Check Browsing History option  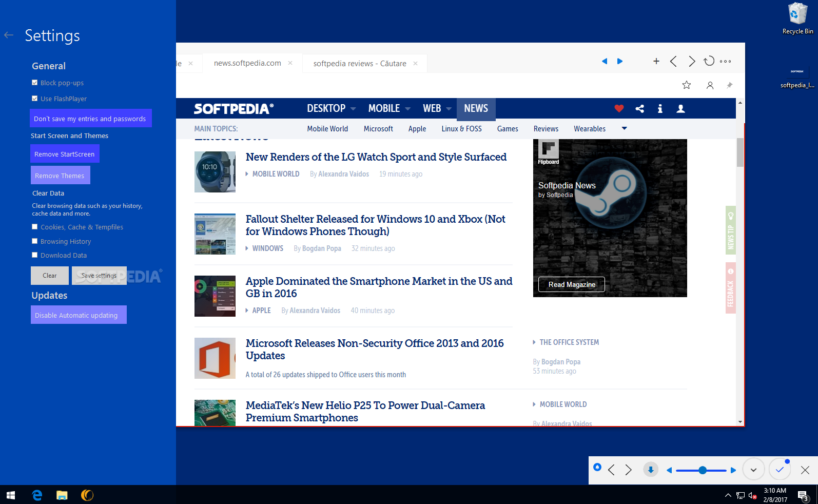34,241
